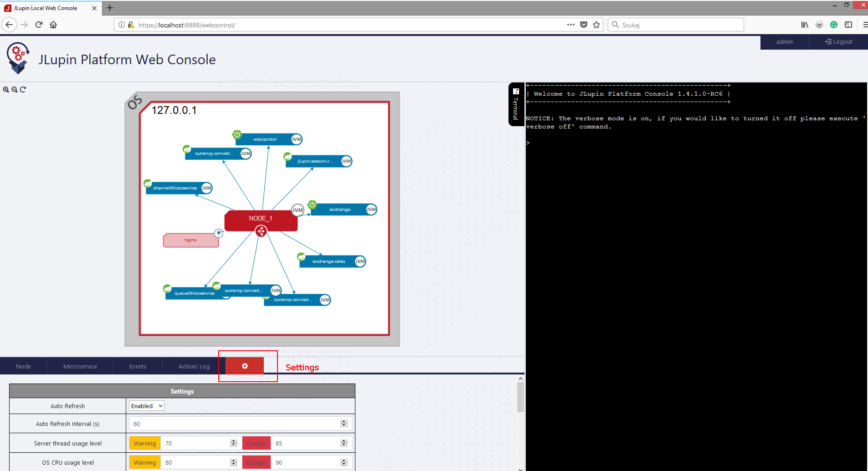Click the Terminal panel toggle icon

pos(516,92)
